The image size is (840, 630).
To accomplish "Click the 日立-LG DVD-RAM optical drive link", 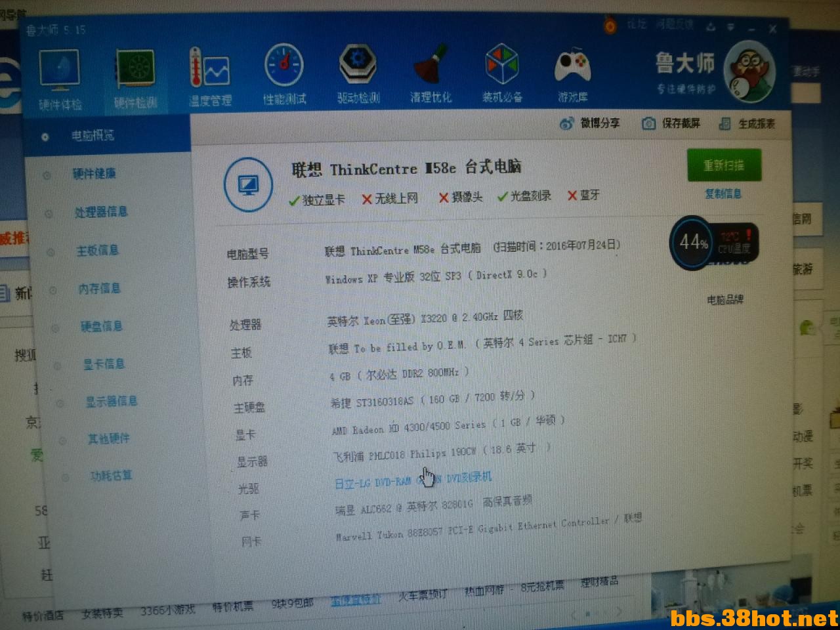I will tap(413, 480).
